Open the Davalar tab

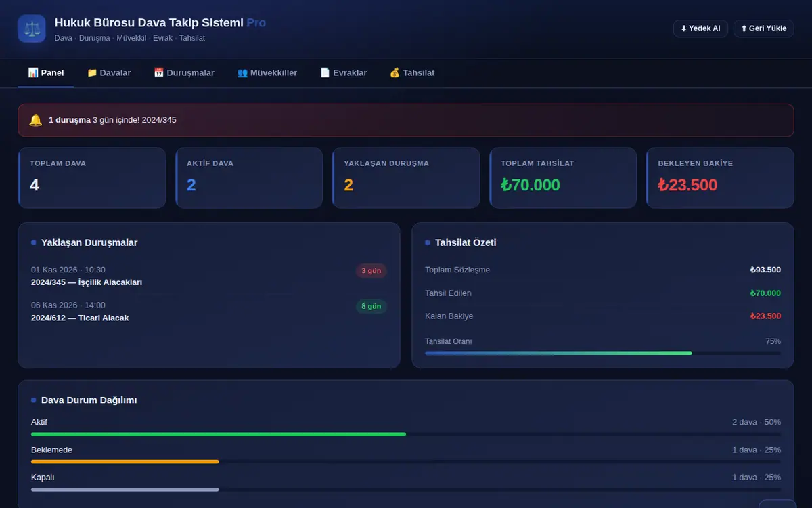(x=109, y=72)
